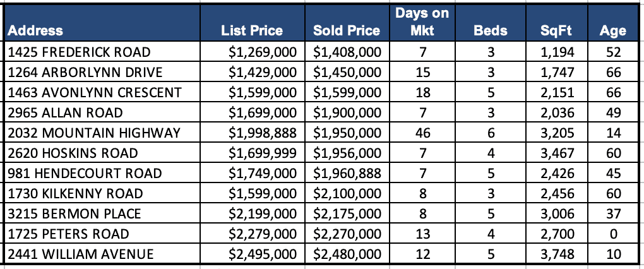Select the List Price header cell
The image size is (644, 269).
click(252, 30)
